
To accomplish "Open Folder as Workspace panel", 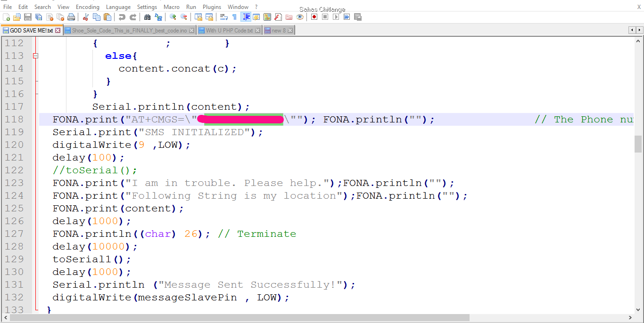I will [x=289, y=17].
